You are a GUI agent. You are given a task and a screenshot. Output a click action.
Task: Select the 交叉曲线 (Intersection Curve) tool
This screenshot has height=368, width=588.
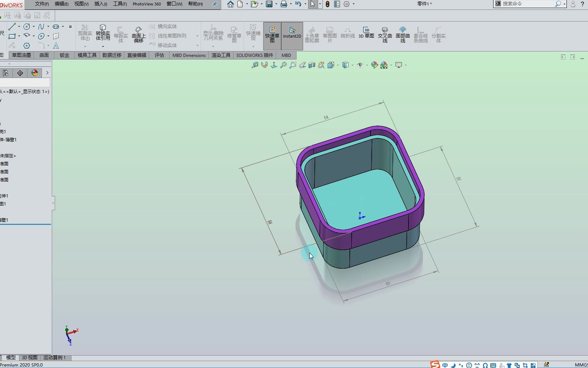point(384,35)
